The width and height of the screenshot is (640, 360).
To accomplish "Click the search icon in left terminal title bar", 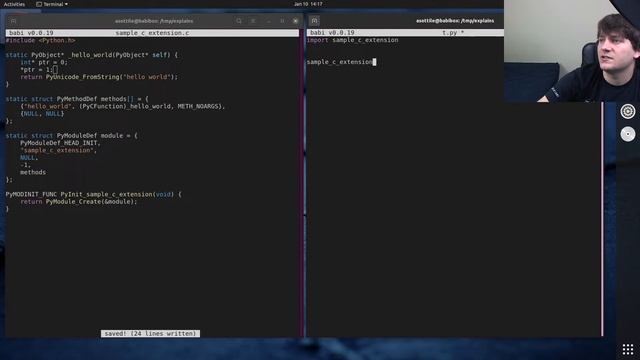I will click(239, 21).
